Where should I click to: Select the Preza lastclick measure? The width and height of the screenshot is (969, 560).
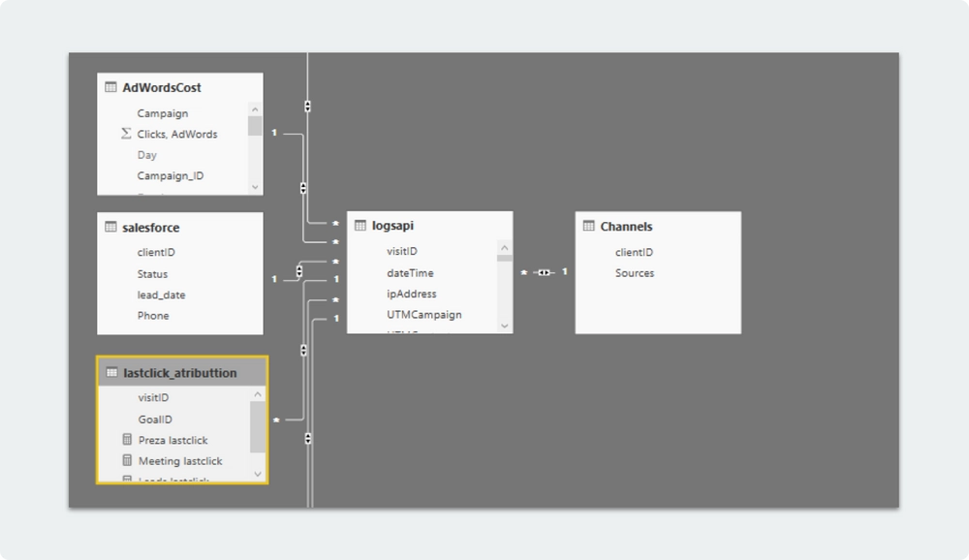[x=173, y=440]
